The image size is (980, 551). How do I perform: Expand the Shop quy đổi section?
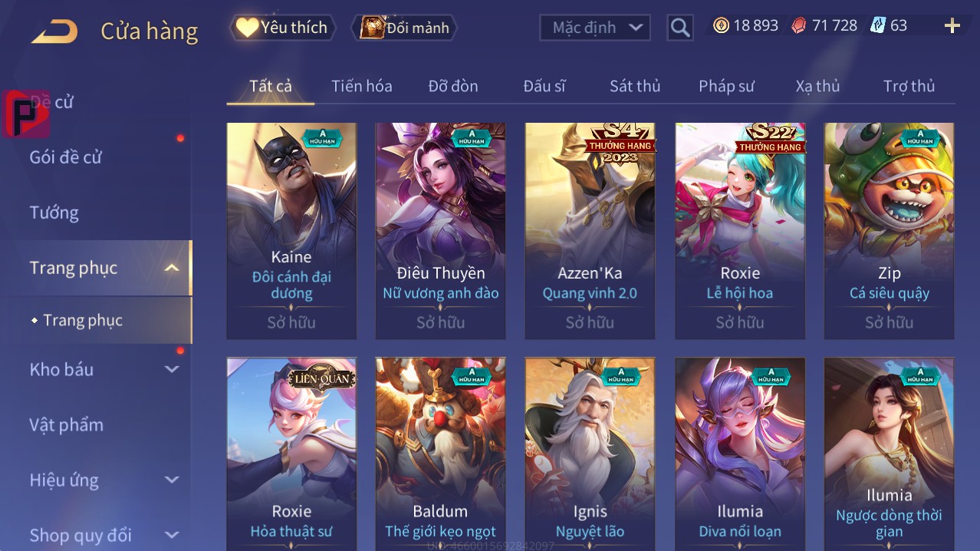click(172, 535)
